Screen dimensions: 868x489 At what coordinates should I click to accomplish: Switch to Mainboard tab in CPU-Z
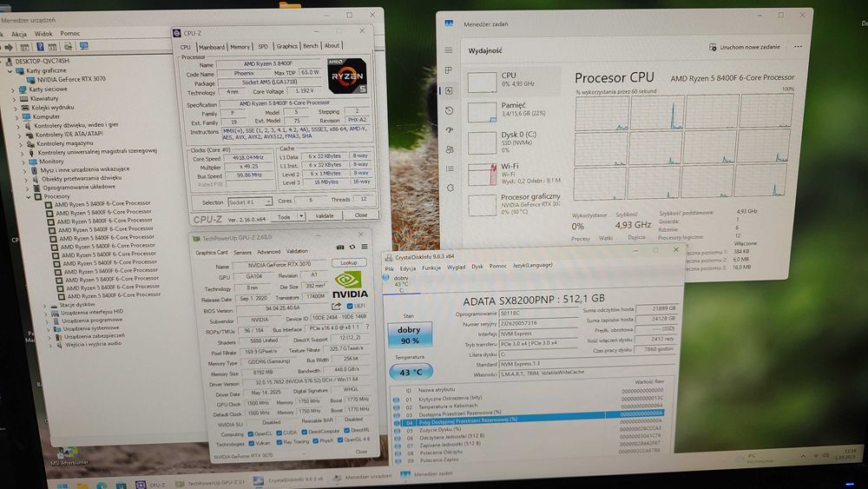[x=212, y=47]
